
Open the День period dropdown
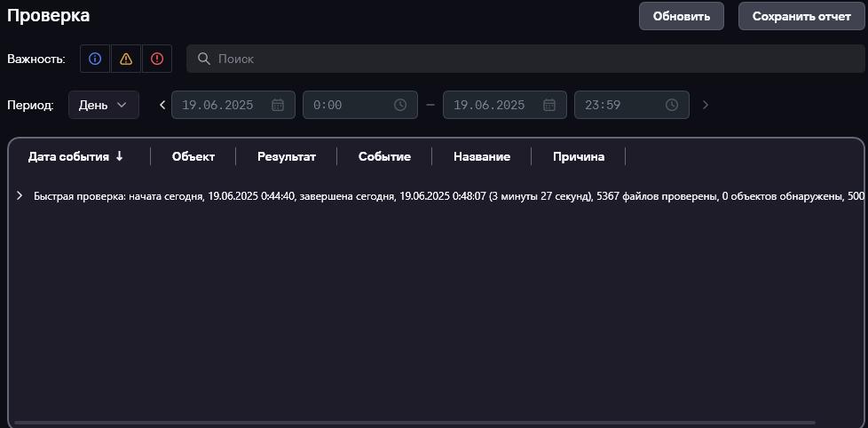104,105
